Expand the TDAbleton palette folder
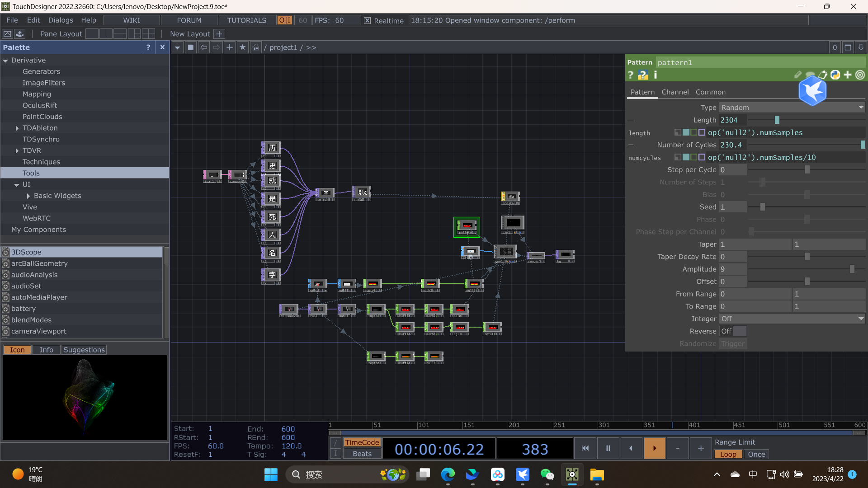Screen dimensions: 868x488 [17, 128]
